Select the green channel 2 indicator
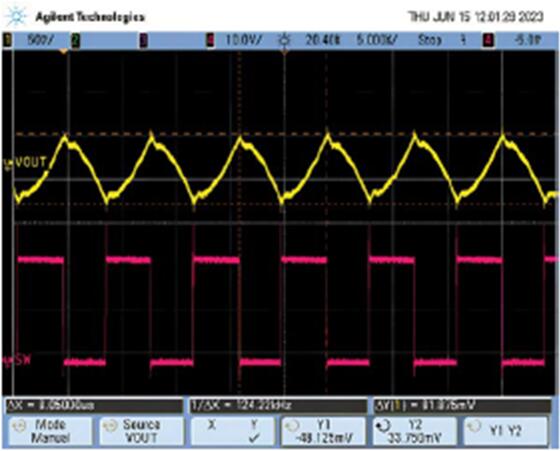The image size is (560, 451). click(75, 40)
